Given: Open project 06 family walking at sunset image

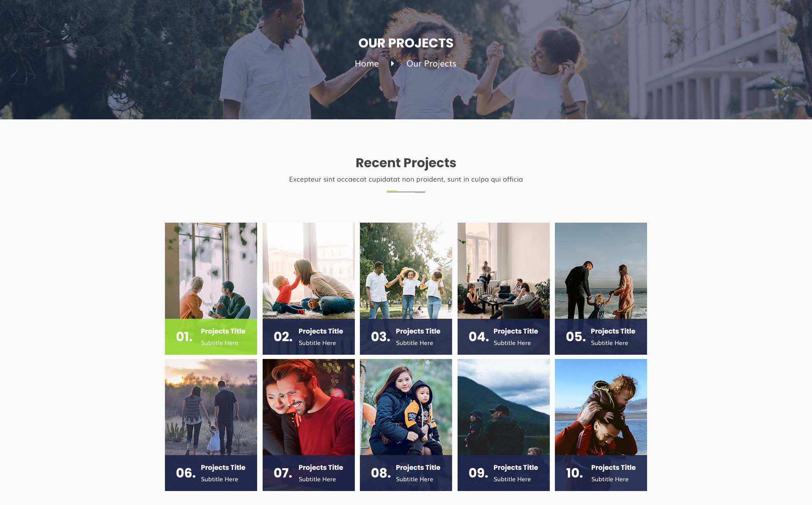Looking at the screenshot, I should pos(211,407).
